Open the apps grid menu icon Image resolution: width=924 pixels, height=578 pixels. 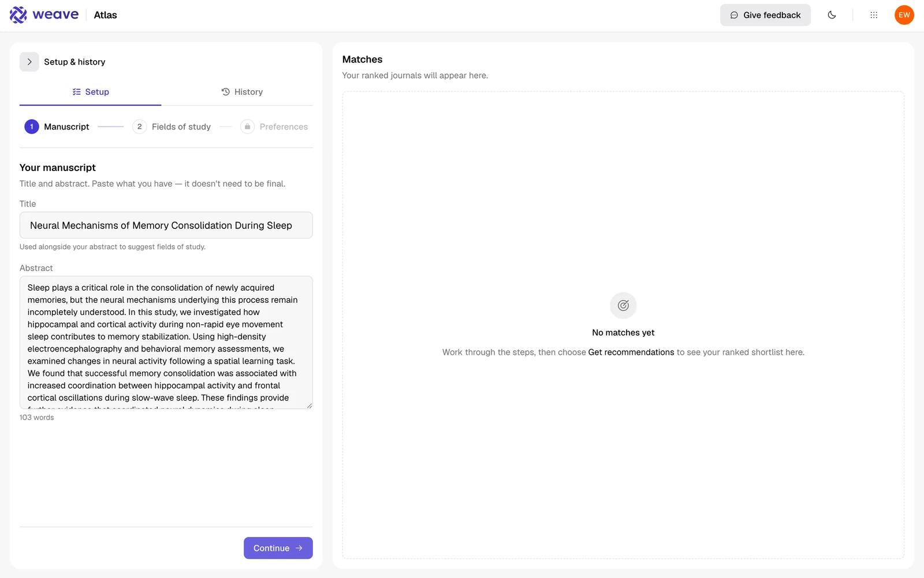point(874,15)
